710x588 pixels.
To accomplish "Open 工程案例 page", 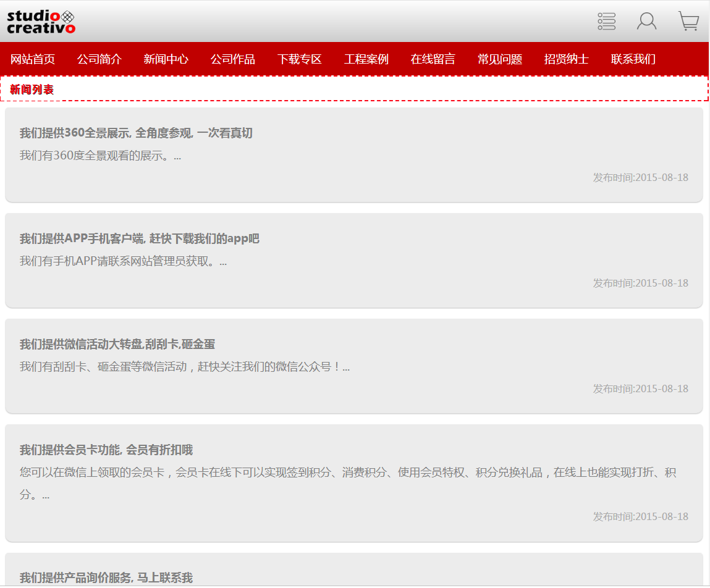I will pyautogui.click(x=366, y=59).
